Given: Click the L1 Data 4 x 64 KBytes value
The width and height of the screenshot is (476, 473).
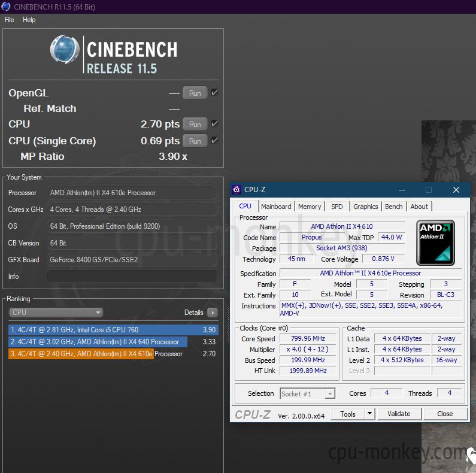Looking at the screenshot, I should (x=402, y=338).
